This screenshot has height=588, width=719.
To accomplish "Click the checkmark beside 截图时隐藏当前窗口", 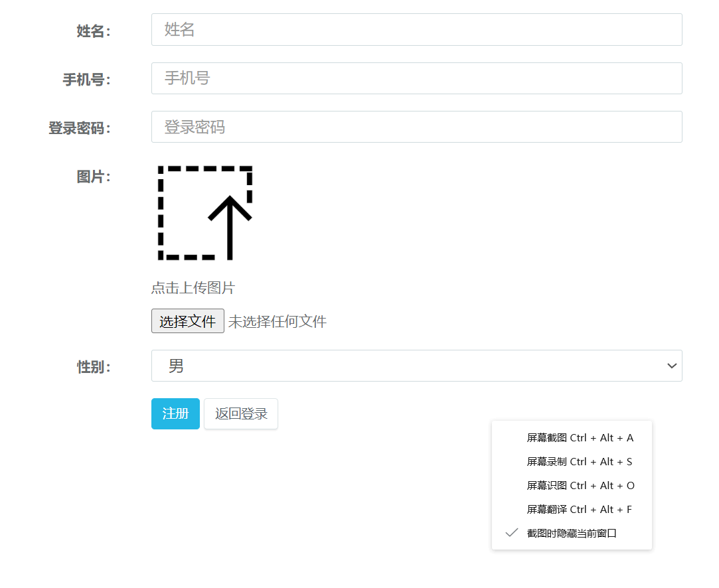I will [511, 532].
